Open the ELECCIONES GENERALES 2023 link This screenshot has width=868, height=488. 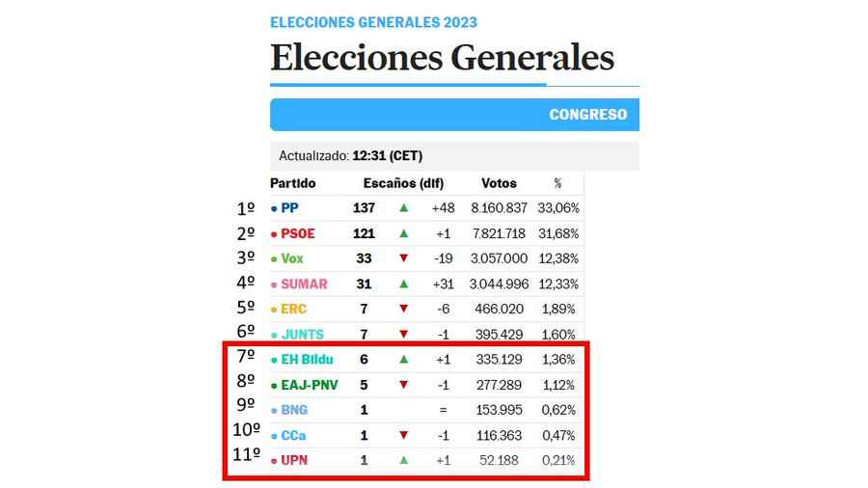[x=373, y=23]
